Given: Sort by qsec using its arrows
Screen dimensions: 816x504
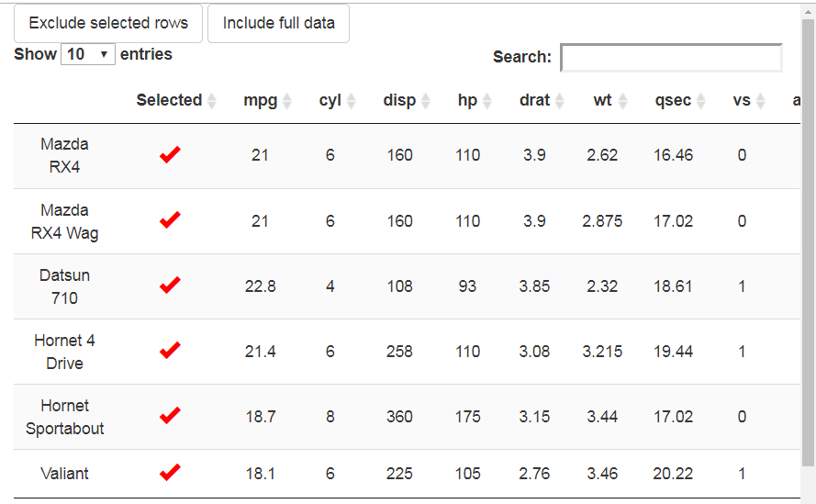Looking at the screenshot, I should (x=700, y=101).
